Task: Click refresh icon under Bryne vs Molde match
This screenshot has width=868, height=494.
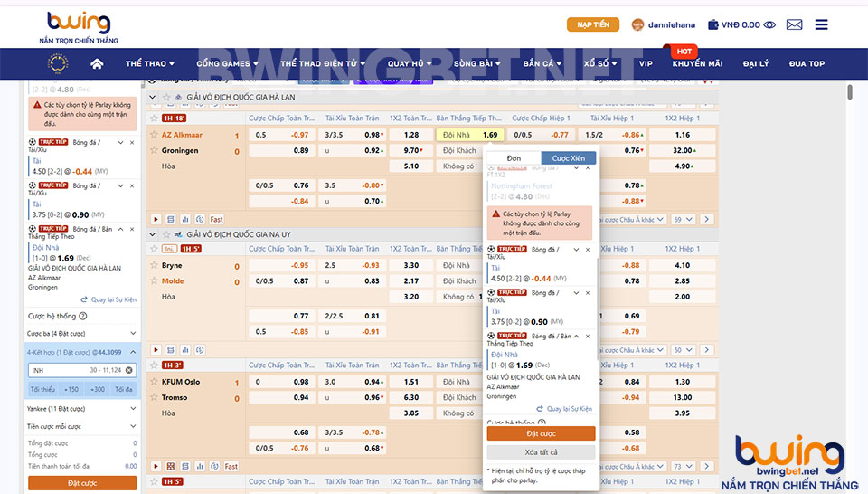Action: pyautogui.click(x=199, y=349)
